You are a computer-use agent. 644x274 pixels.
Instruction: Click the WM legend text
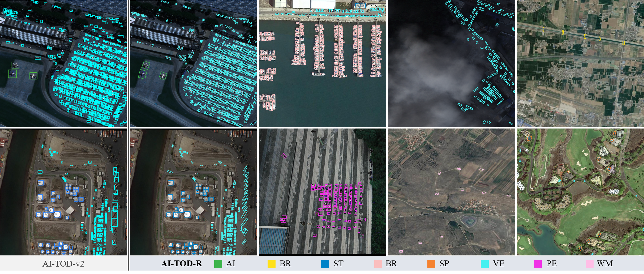(x=605, y=263)
